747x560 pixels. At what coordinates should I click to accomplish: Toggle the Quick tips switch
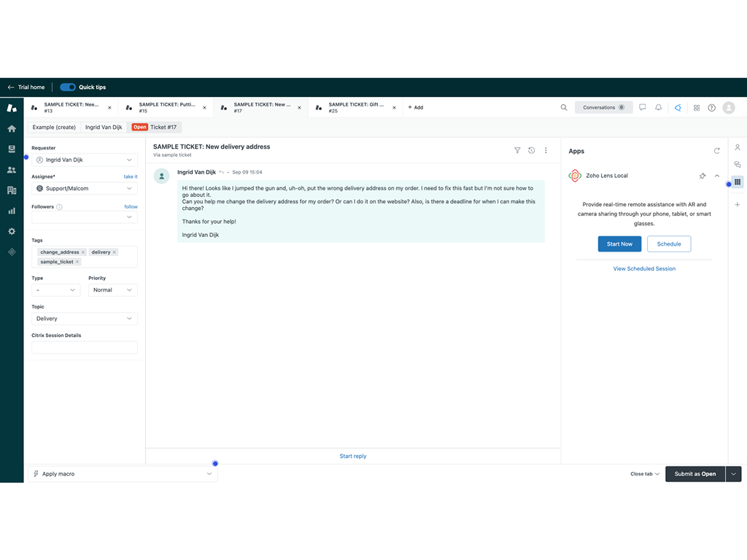point(68,87)
